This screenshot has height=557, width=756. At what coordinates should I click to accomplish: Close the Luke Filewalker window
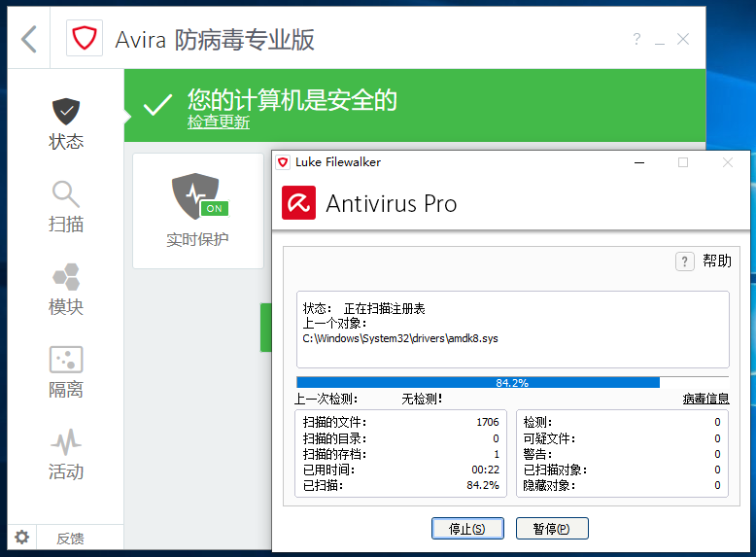tap(728, 162)
